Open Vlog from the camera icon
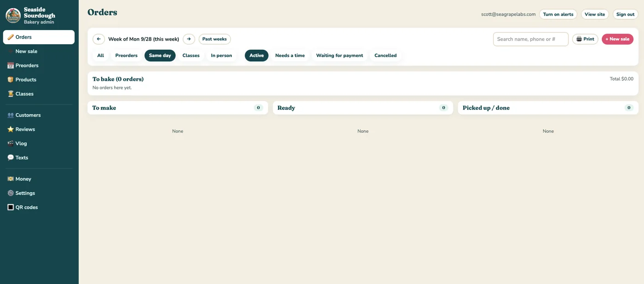This screenshot has width=644, height=284. pyautogui.click(x=11, y=144)
